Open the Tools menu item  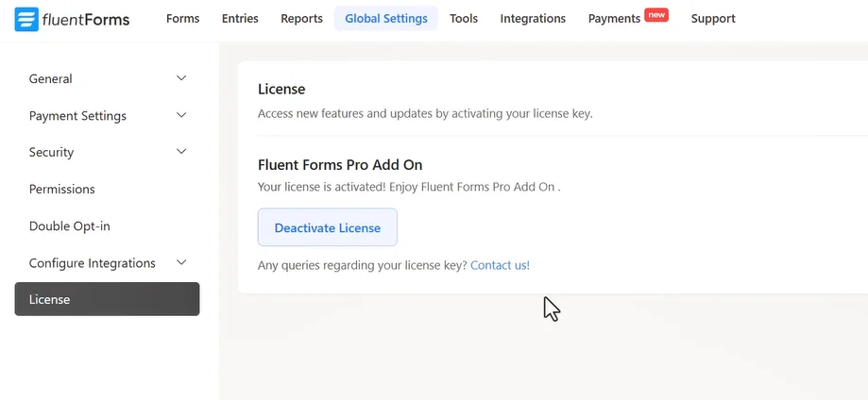[x=463, y=19]
